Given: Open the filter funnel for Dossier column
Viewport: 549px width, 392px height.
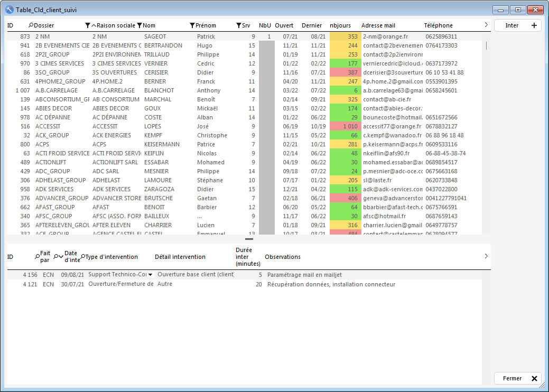Looking at the screenshot, I should (88, 25).
